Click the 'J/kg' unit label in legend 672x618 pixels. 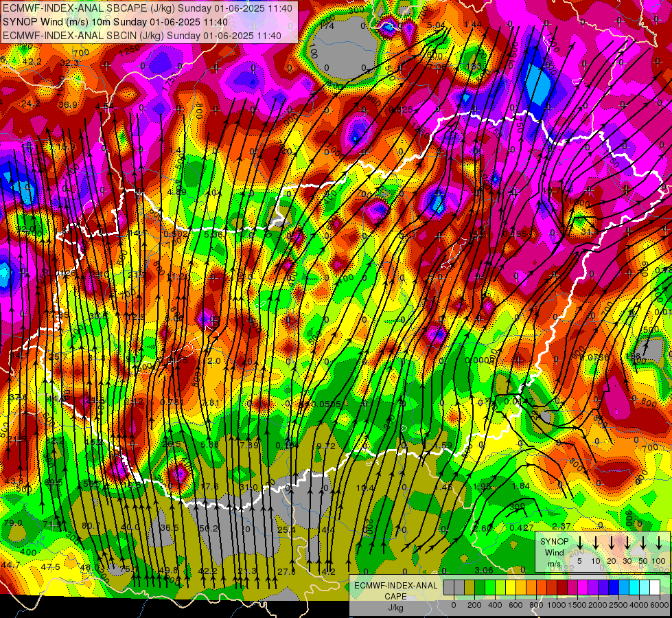395,607
